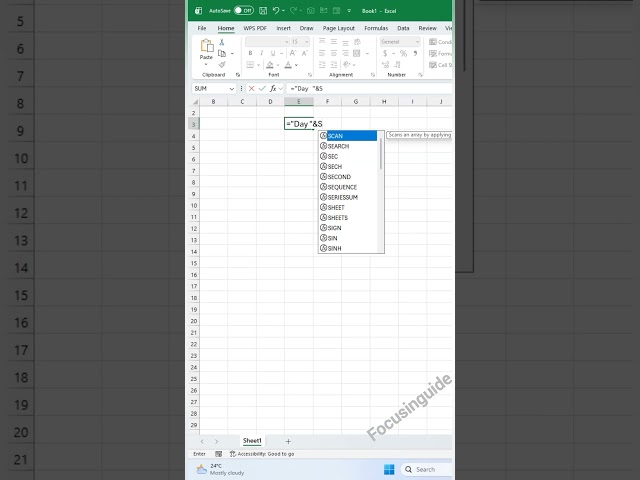Open the Undo history dropdown arrow

pos(283,11)
